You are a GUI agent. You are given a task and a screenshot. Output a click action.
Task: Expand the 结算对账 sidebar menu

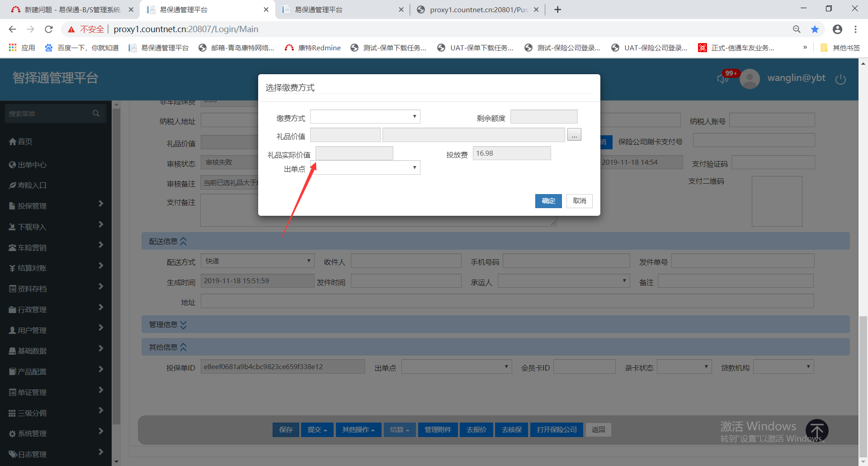[x=56, y=268]
